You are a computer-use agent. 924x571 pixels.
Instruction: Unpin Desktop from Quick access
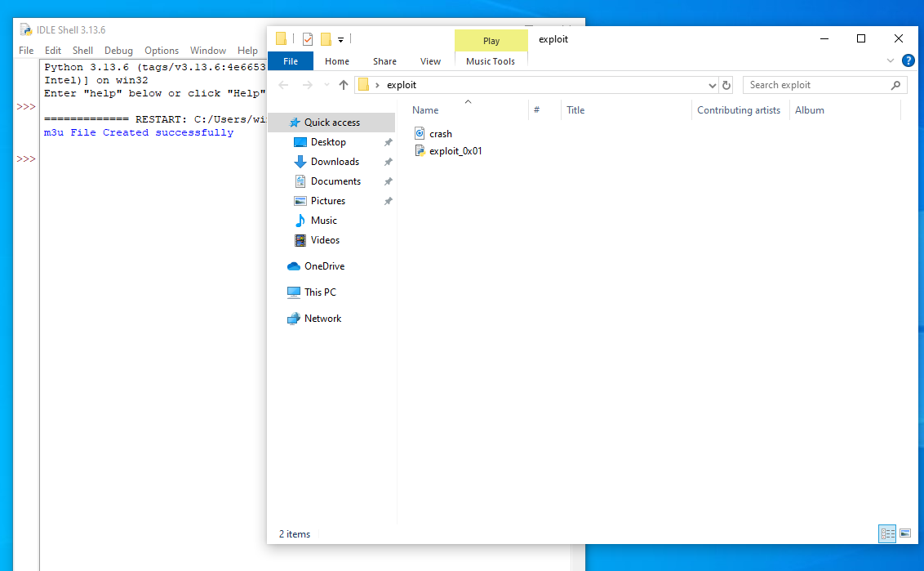(x=389, y=142)
